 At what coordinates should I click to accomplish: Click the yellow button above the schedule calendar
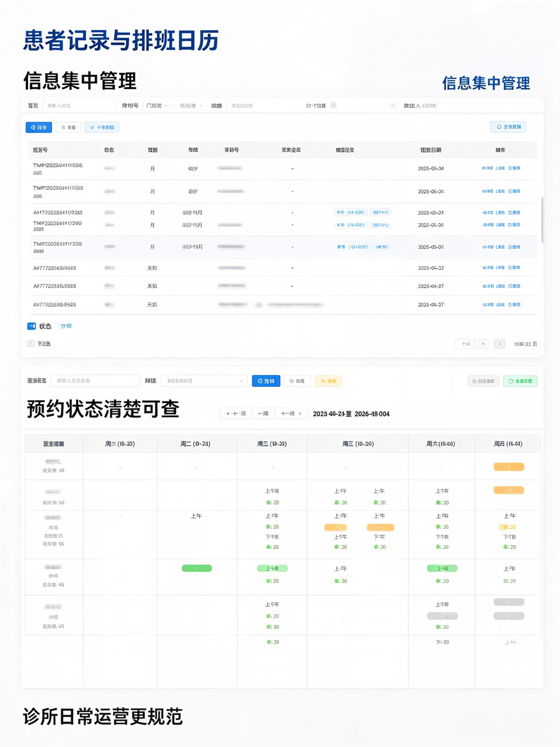328,381
